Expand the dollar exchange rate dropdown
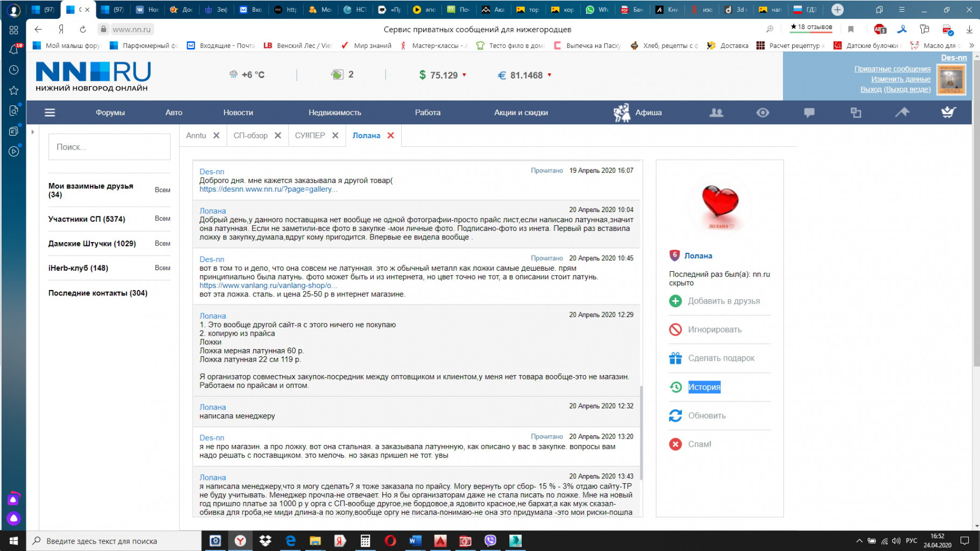This screenshot has height=551, width=980. [464, 75]
